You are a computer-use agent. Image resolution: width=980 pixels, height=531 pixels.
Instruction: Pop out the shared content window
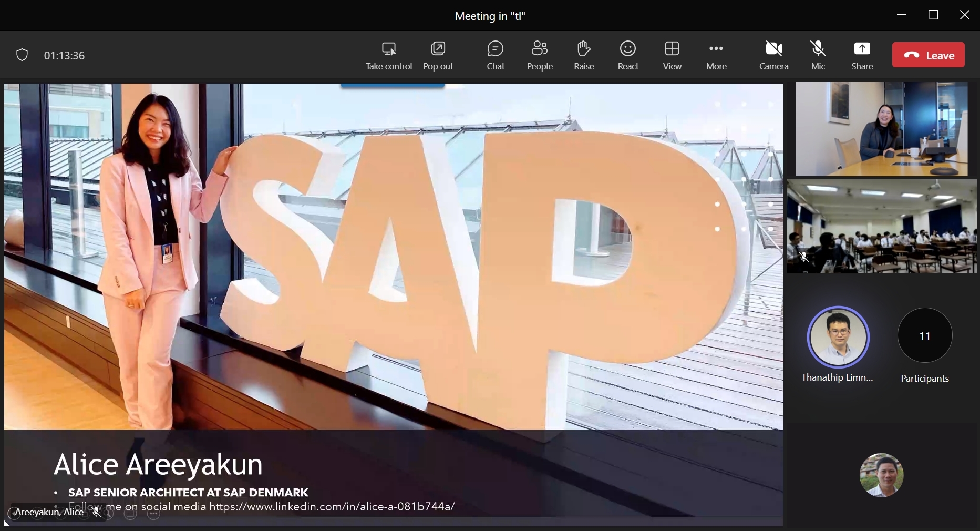pos(438,49)
